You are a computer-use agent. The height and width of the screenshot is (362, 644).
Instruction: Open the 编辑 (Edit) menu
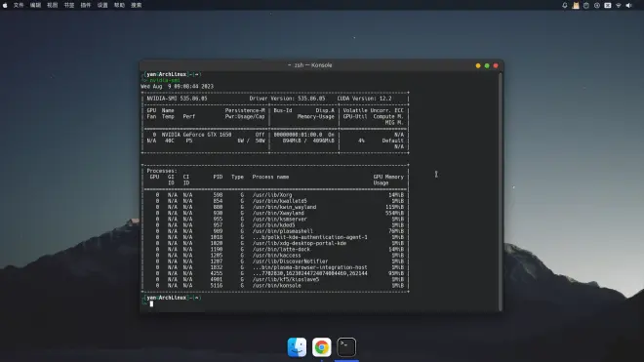tap(35, 5)
